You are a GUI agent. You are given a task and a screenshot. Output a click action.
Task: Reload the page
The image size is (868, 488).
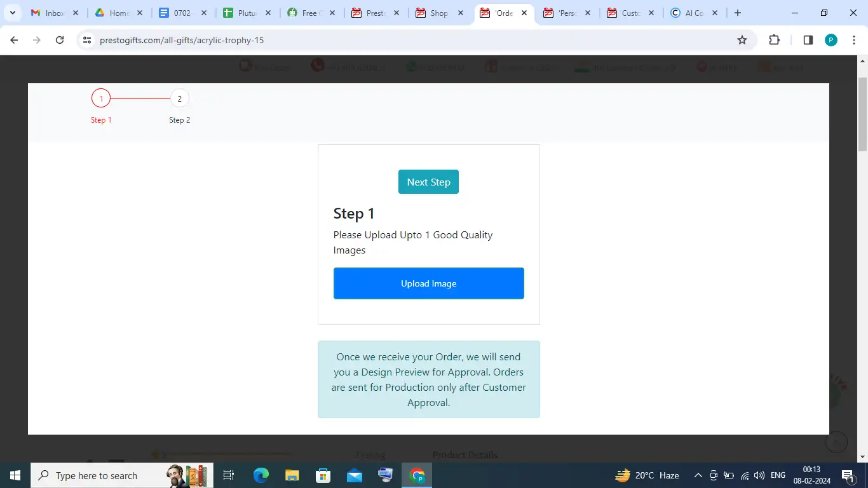click(x=60, y=40)
